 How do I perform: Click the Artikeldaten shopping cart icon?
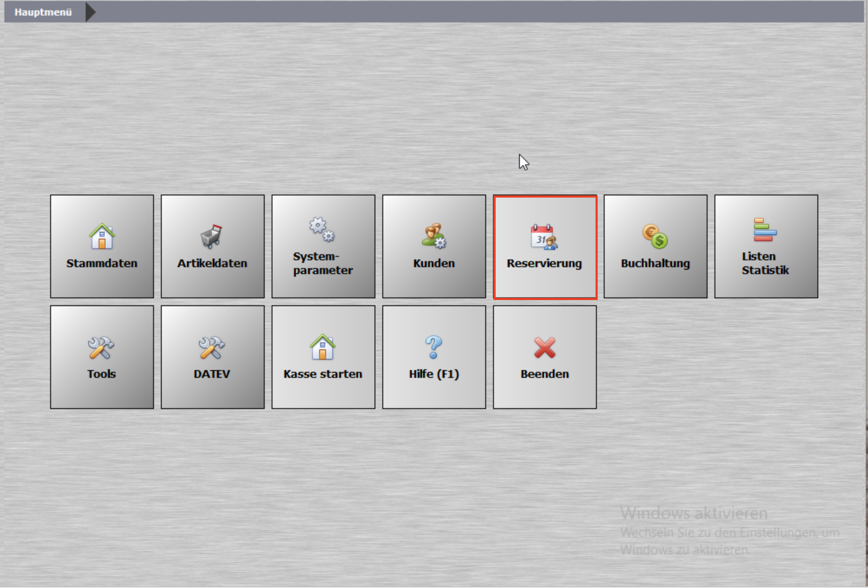click(x=211, y=236)
